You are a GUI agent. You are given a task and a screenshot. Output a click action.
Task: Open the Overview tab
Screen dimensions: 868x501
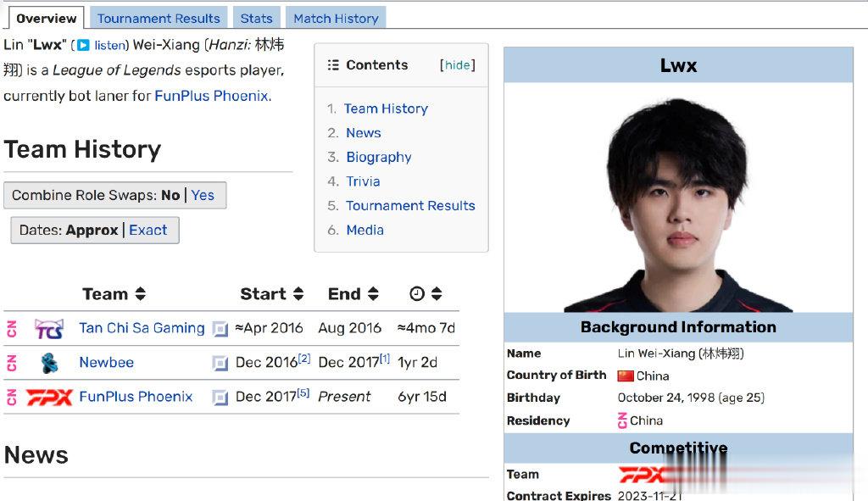[x=47, y=19]
